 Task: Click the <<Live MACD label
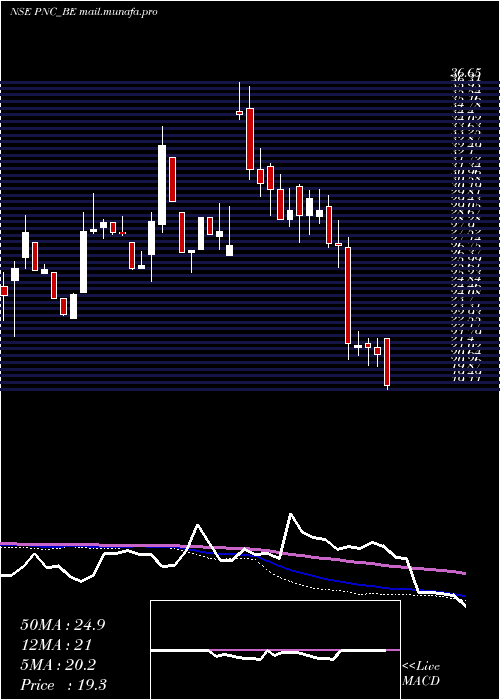point(421,674)
